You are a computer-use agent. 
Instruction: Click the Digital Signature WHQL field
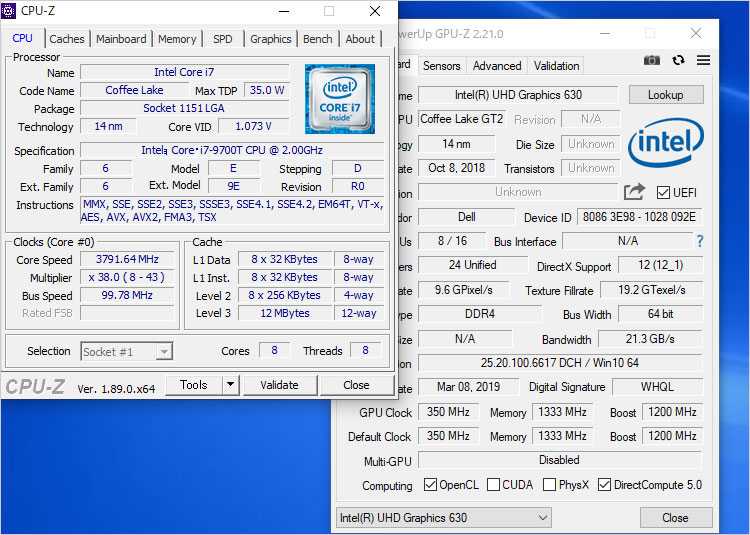pos(657,386)
